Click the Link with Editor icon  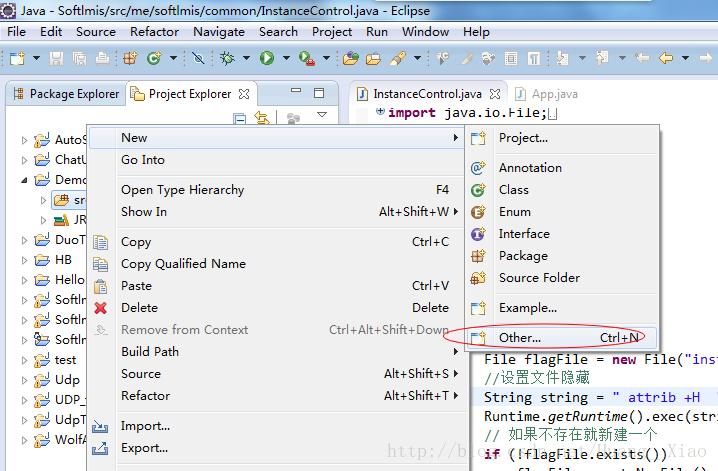coord(262,118)
